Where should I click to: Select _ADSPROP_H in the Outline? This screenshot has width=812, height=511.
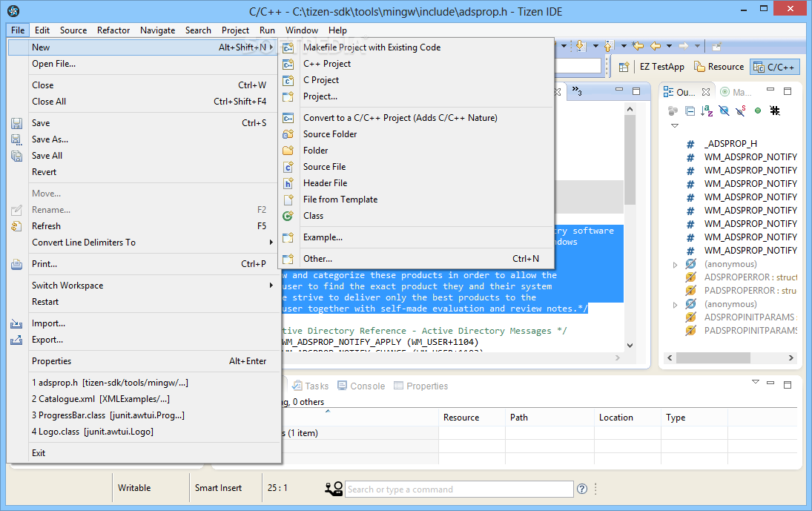coord(730,143)
